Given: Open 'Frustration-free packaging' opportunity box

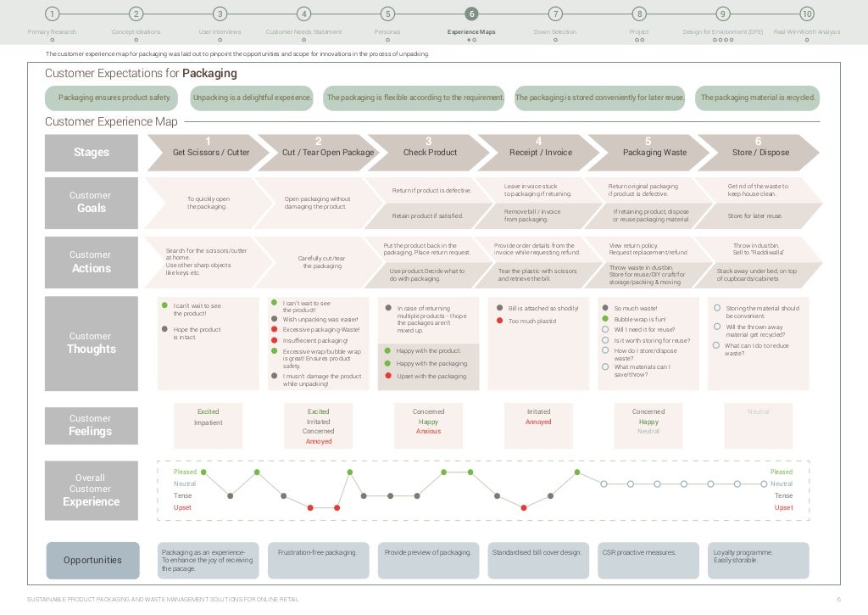Looking at the screenshot, I should 319,560.
